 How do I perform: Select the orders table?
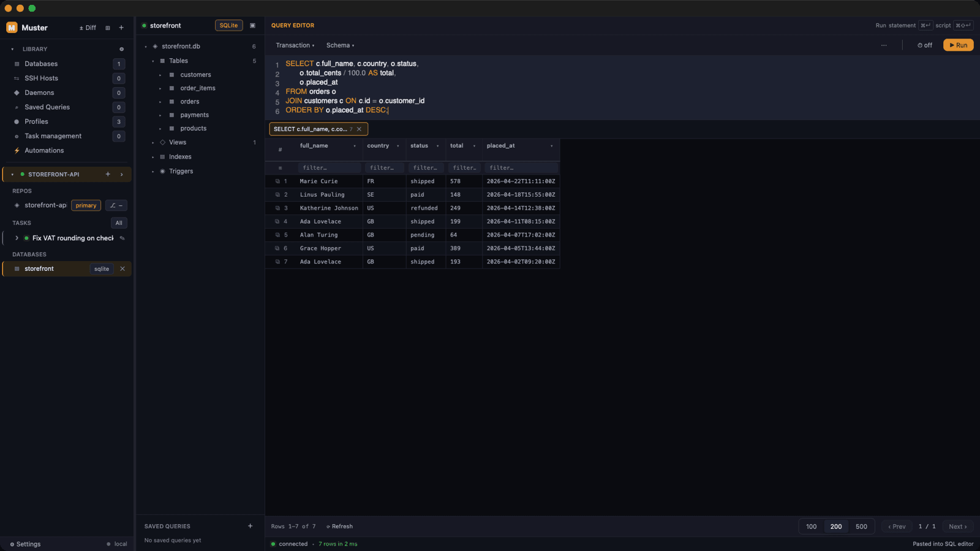pyautogui.click(x=189, y=102)
